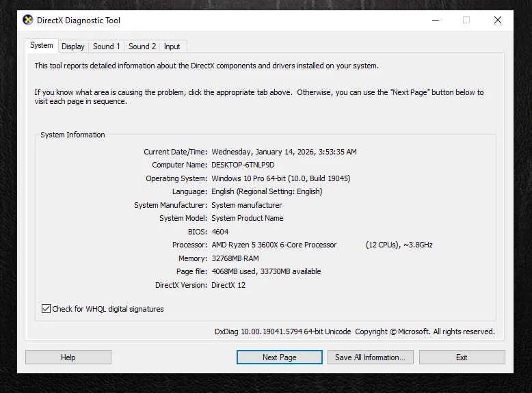This screenshot has height=393, width=532.
Task: Click Save All Information button
Action: tap(370, 357)
